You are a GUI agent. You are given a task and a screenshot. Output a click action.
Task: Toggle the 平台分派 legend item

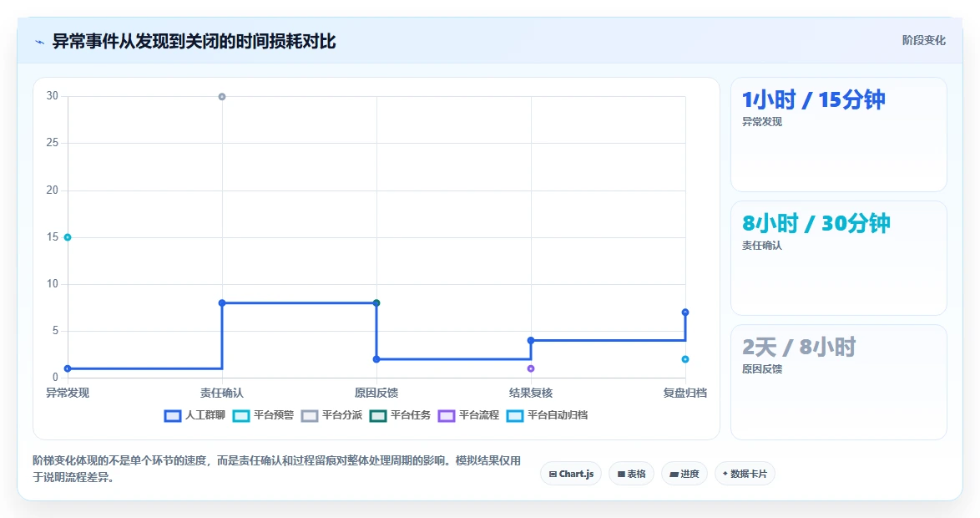(331, 415)
